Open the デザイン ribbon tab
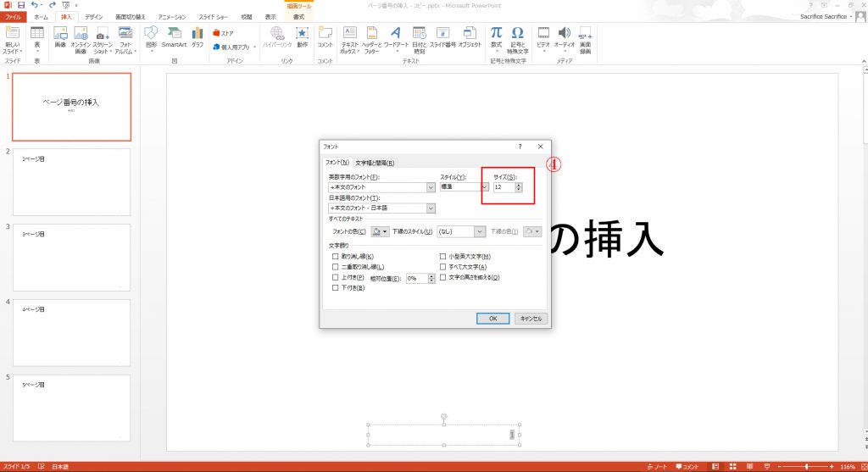Image resolution: width=868 pixels, height=472 pixels. pos(94,16)
